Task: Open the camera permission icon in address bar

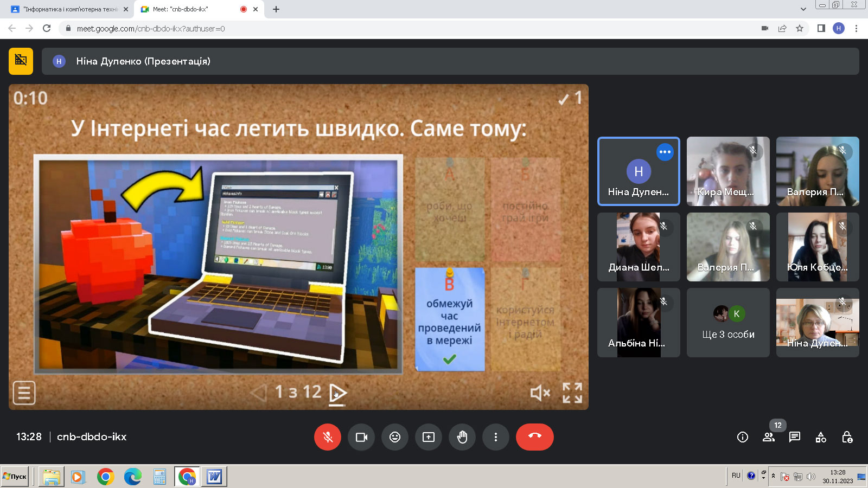Action: (x=765, y=28)
